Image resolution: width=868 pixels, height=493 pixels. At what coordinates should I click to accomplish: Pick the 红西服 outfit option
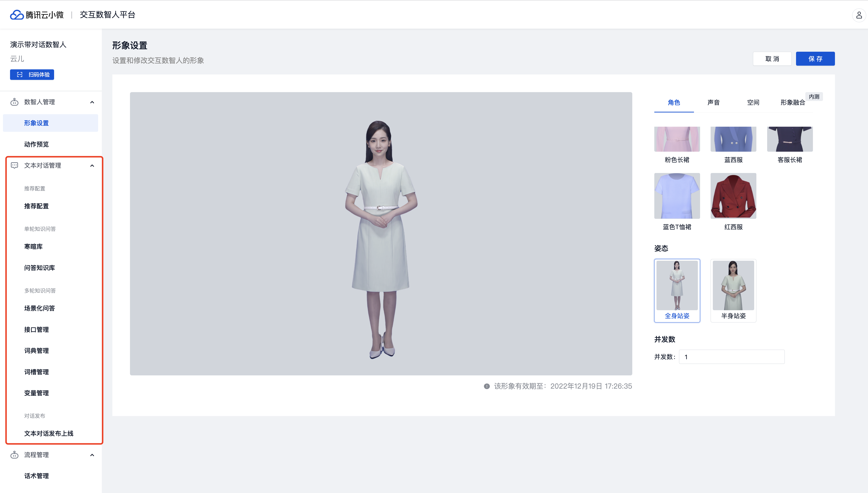733,196
